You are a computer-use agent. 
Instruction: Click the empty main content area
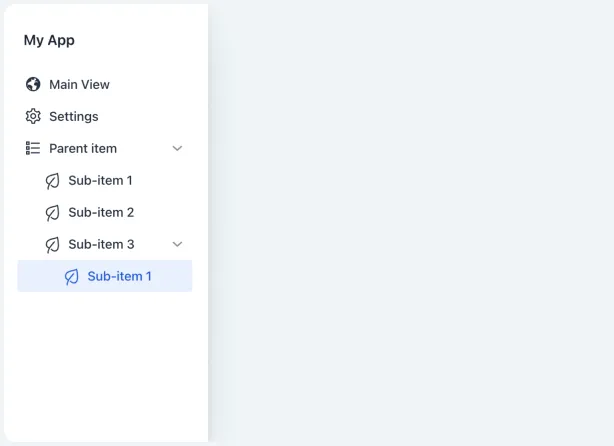click(410, 220)
